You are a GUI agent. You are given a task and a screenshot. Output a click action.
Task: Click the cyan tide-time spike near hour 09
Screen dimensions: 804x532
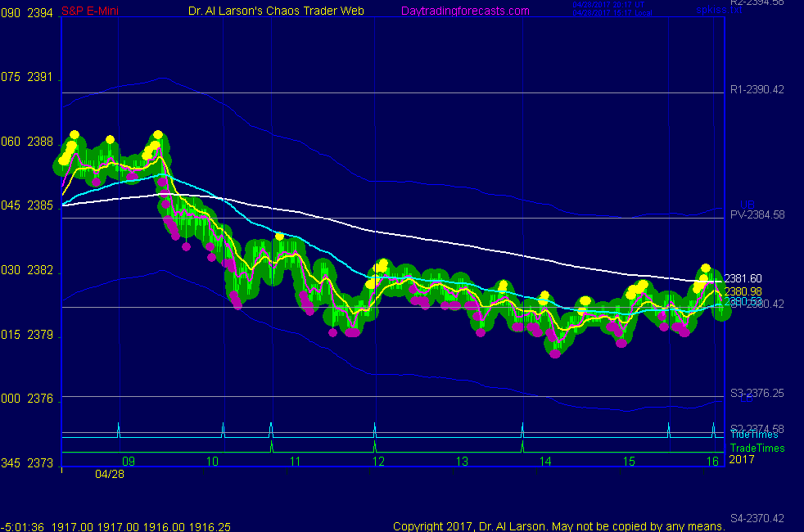119,430
